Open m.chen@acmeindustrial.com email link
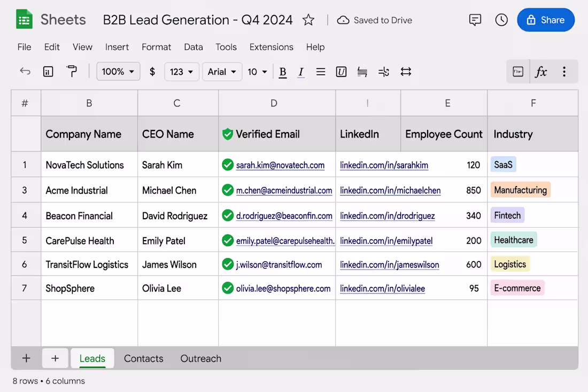Screen dimensions: 588x392 click(x=284, y=190)
